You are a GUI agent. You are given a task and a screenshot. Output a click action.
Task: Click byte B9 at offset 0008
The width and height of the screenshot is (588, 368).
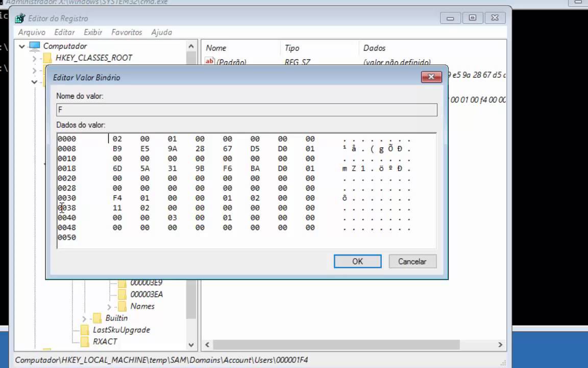(117, 149)
